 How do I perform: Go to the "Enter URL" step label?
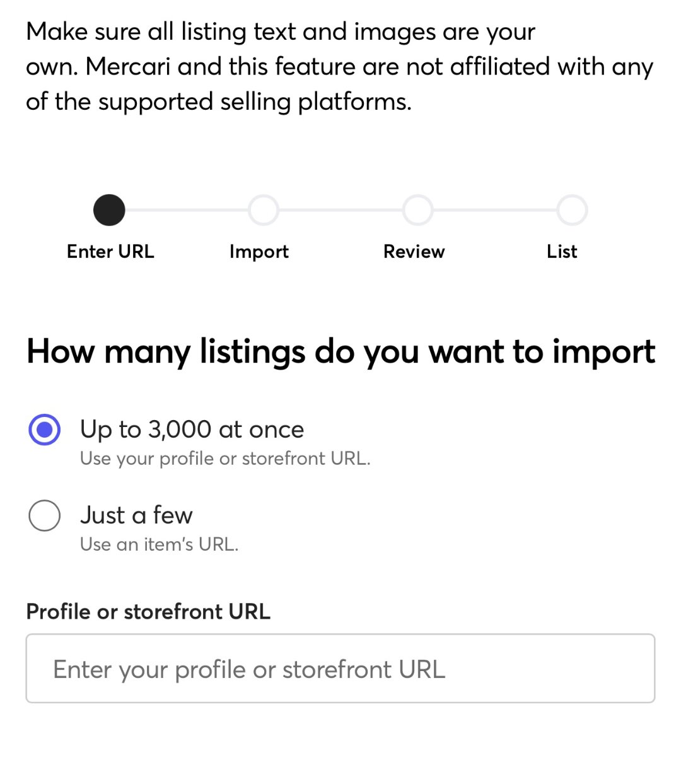pyautogui.click(x=110, y=252)
